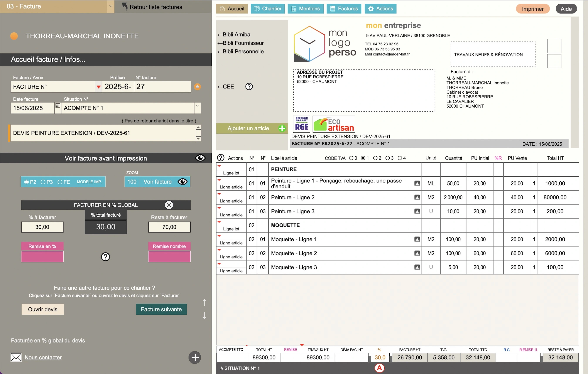Viewport: 588px width, 374px height.
Task: Click the round plus button at bottom left panel
Action: [x=195, y=358]
